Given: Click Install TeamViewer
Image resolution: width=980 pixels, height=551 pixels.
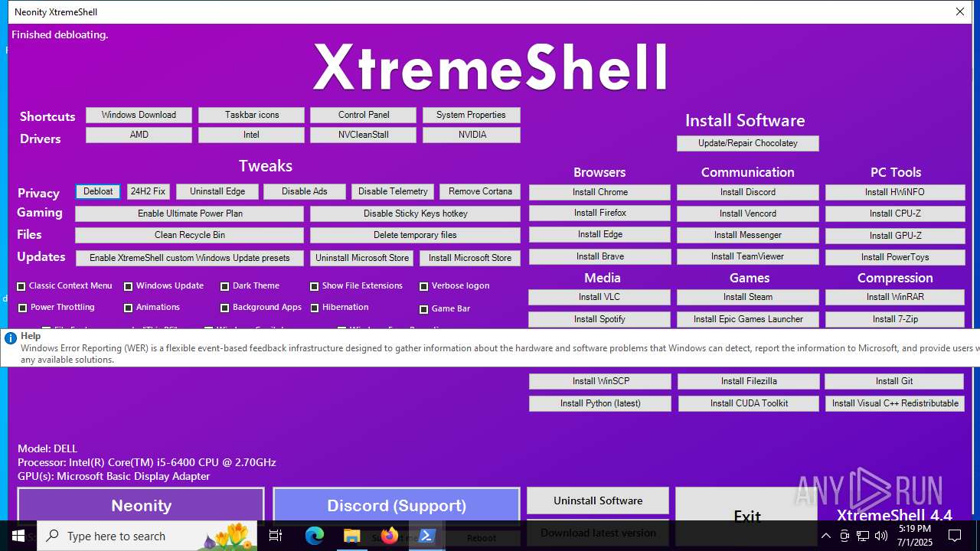Looking at the screenshot, I should click(x=748, y=256).
